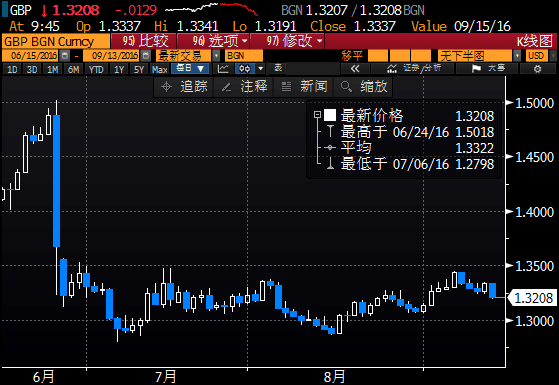Click the 最新价格 legend label
559x385 pixels.
click(372, 116)
